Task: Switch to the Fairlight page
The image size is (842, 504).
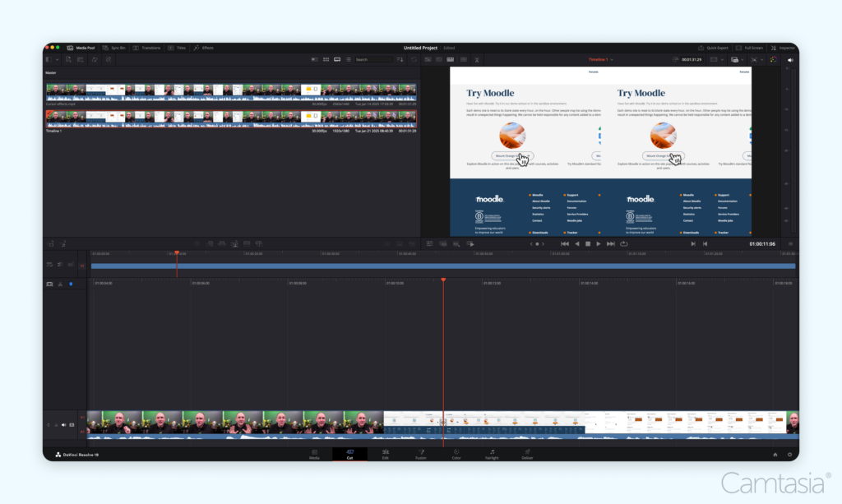Action: point(492,453)
